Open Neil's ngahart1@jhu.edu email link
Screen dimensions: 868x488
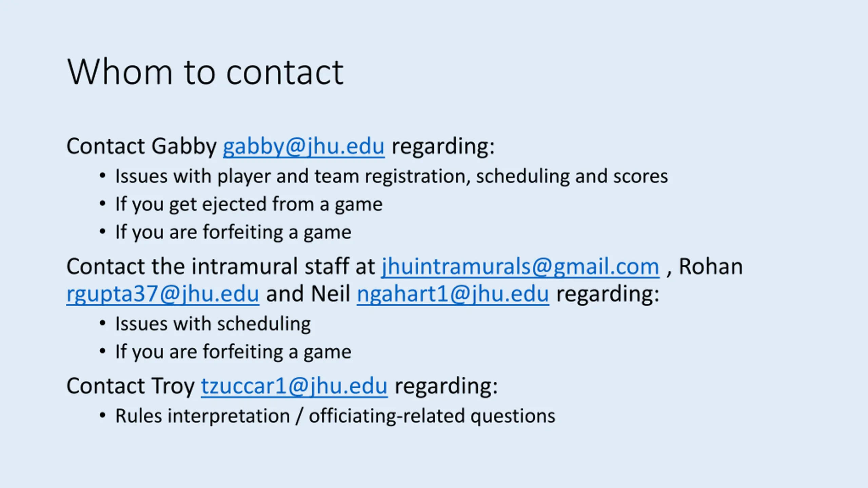point(453,294)
